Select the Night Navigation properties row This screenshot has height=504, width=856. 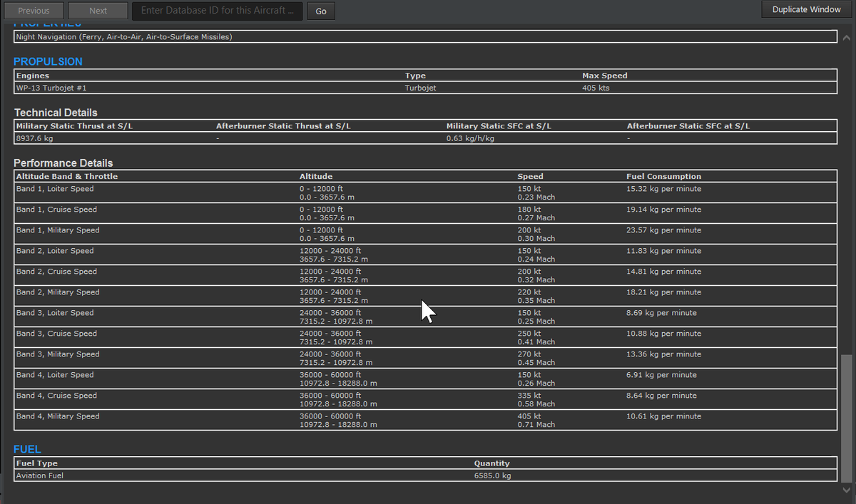pyautogui.click(x=425, y=36)
